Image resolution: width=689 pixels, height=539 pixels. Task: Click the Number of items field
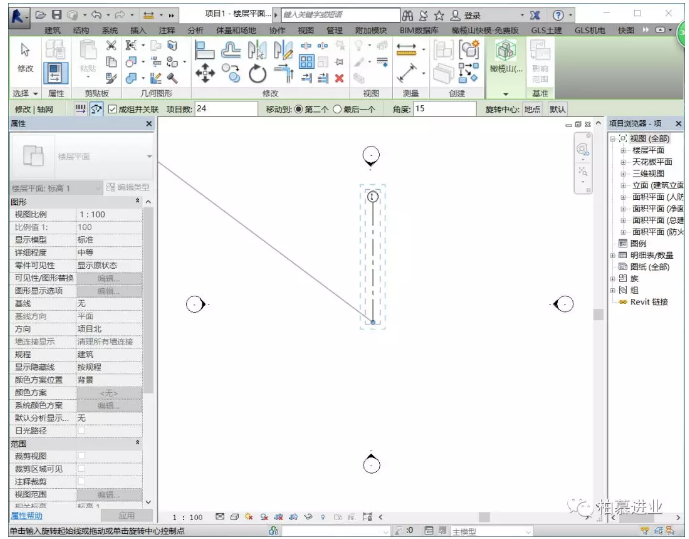click(226, 109)
